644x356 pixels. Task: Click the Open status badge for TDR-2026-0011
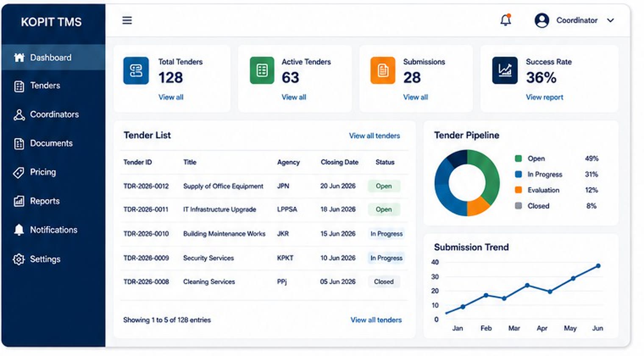pos(384,209)
